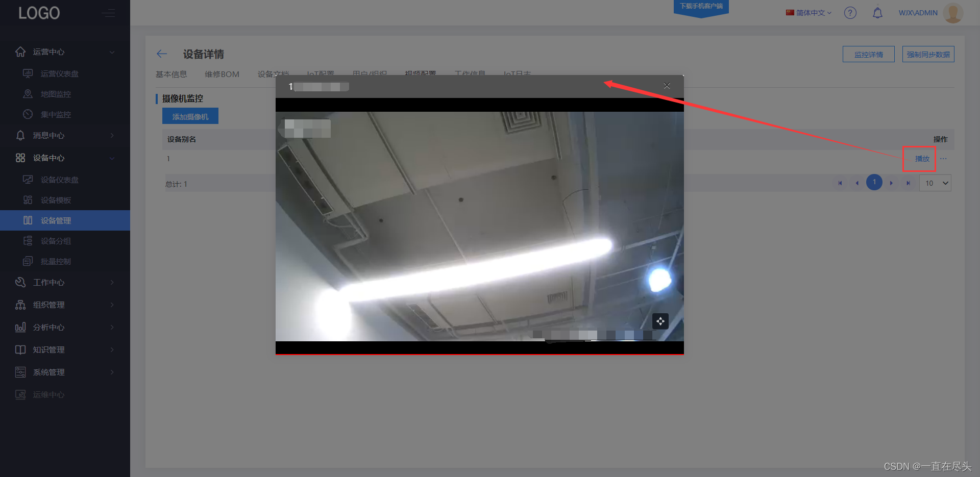This screenshot has width=980, height=477.
Task: Click the 添加摄像机 button
Action: click(x=190, y=116)
